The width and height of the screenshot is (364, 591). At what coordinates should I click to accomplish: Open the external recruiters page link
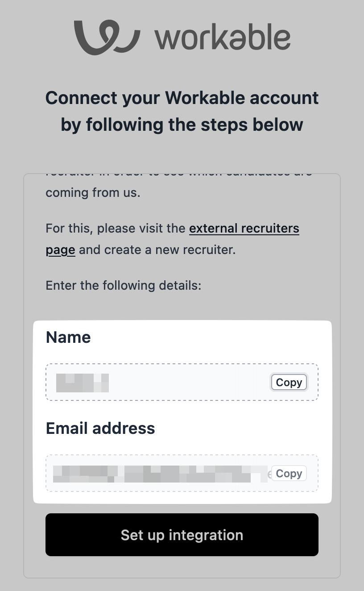[244, 229]
